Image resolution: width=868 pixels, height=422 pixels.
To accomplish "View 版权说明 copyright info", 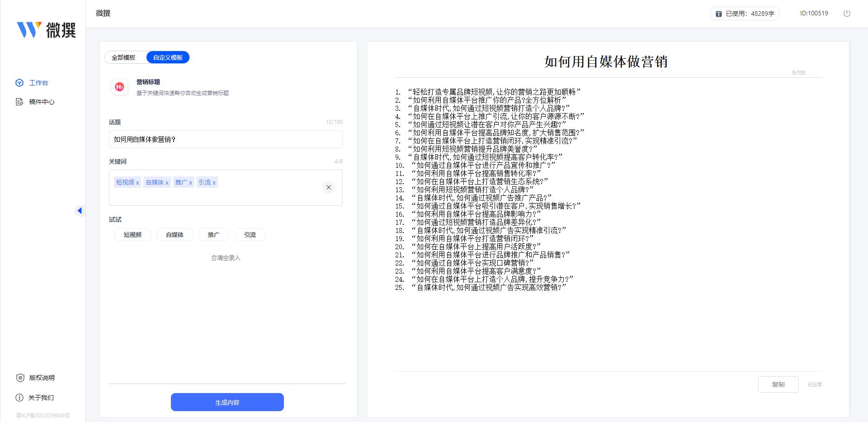I will point(41,378).
